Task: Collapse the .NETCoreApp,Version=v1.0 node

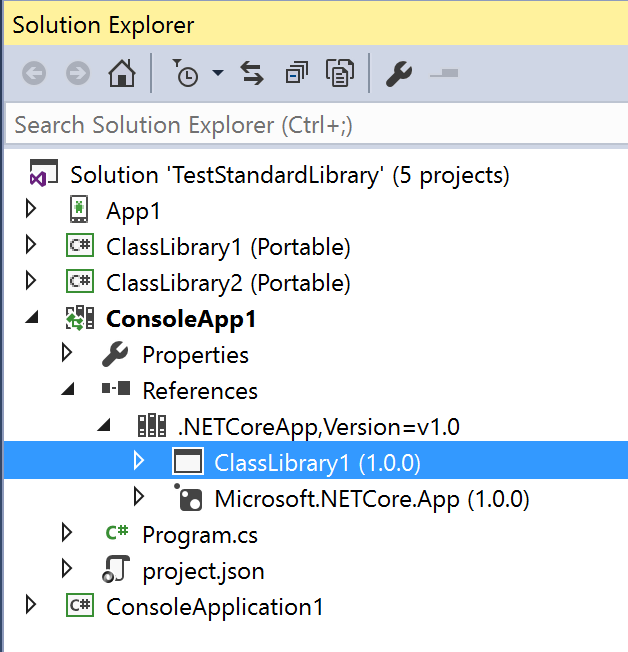Action: pos(104,425)
